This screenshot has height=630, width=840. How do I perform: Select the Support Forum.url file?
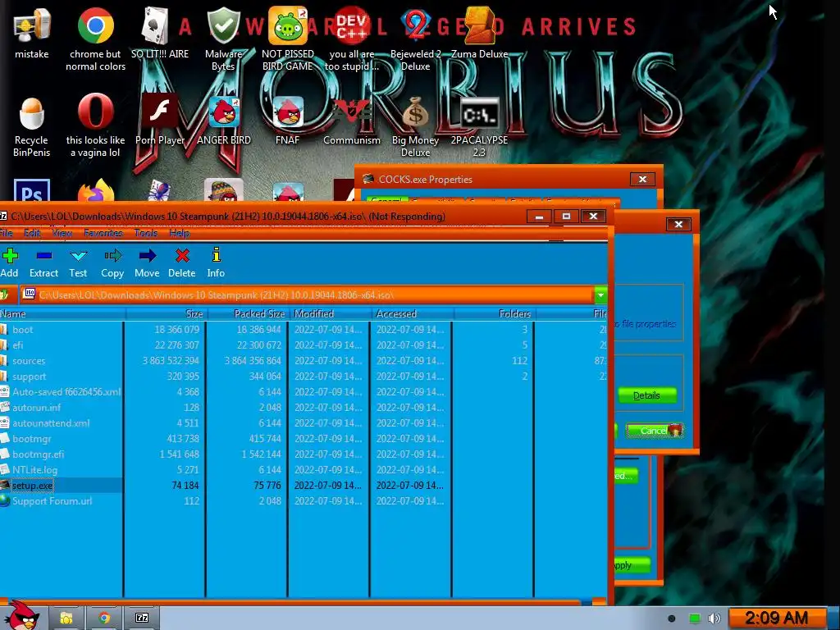point(52,501)
